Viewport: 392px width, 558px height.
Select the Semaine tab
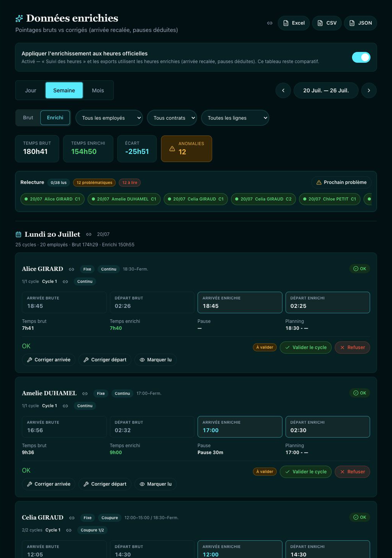click(64, 90)
